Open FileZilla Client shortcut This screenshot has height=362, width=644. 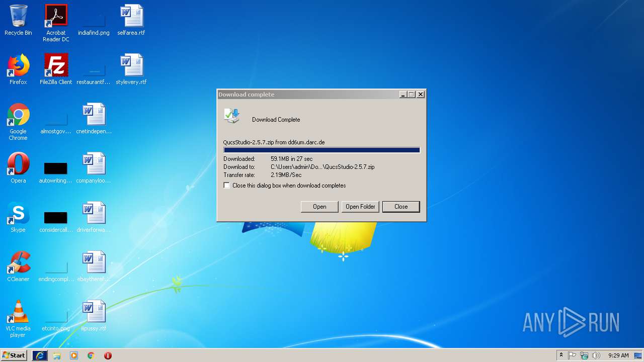point(56,69)
